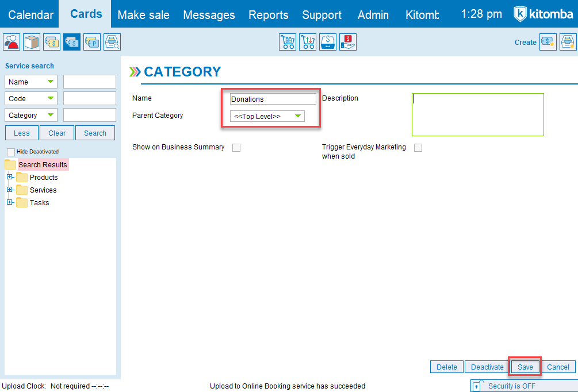
Task: Open the yellow dollar price tags icon
Action: [x=52, y=42]
